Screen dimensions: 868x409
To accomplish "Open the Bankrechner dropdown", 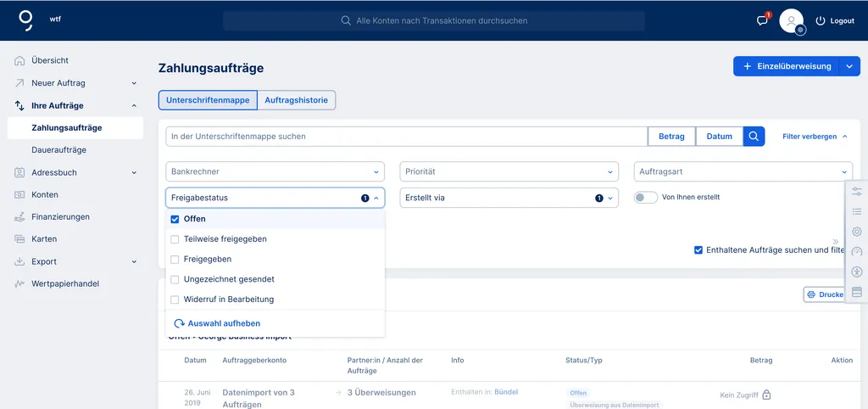I will click(275, 171).
